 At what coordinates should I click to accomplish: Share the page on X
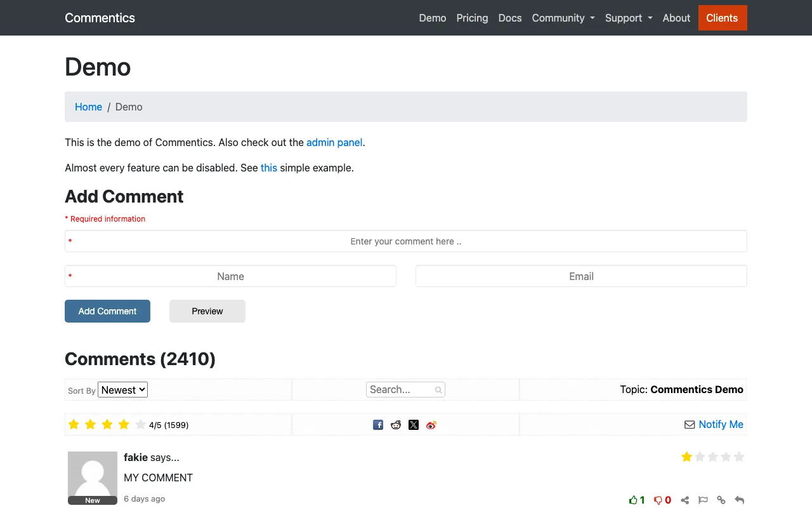point(414,425)
